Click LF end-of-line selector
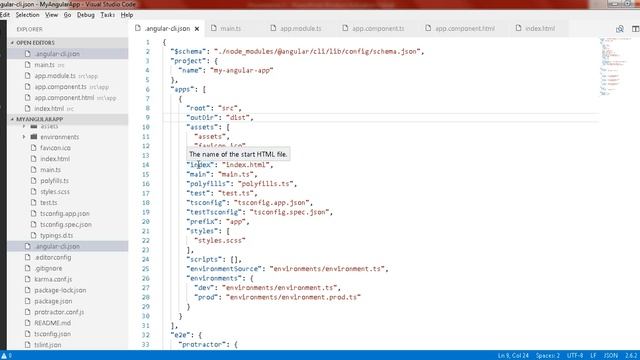The image size is (640, 360). pos(593,356)
